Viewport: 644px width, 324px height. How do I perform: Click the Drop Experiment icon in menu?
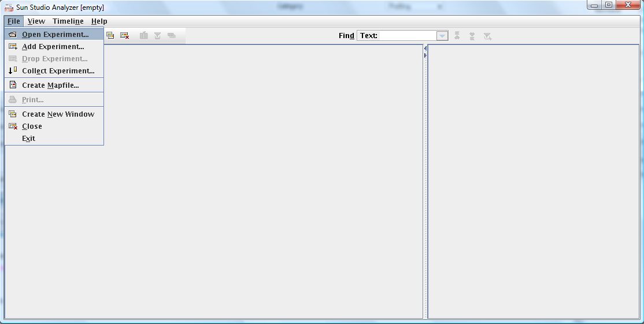click(13, 59)
